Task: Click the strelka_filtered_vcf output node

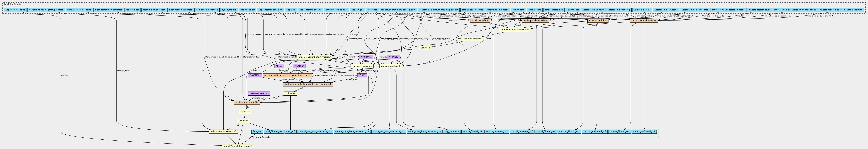Action: click(x=472, y=132)
